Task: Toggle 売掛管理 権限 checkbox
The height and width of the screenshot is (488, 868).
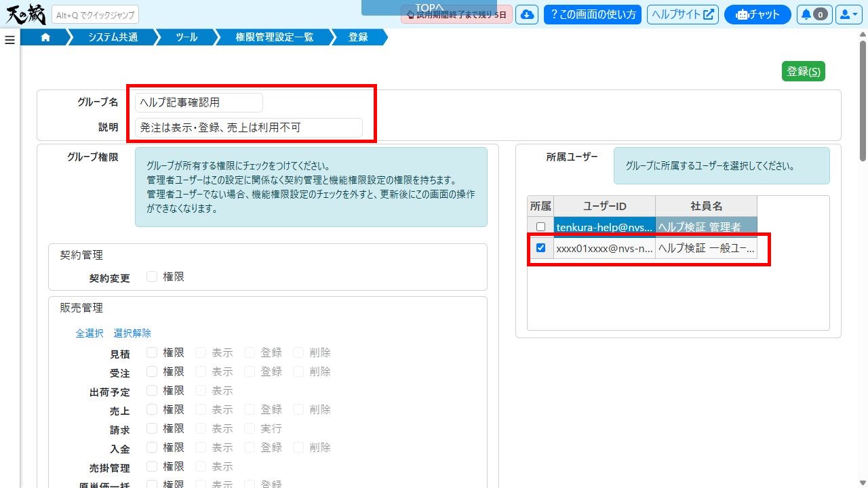Action: pyautogui.click(x=152, y=466)
